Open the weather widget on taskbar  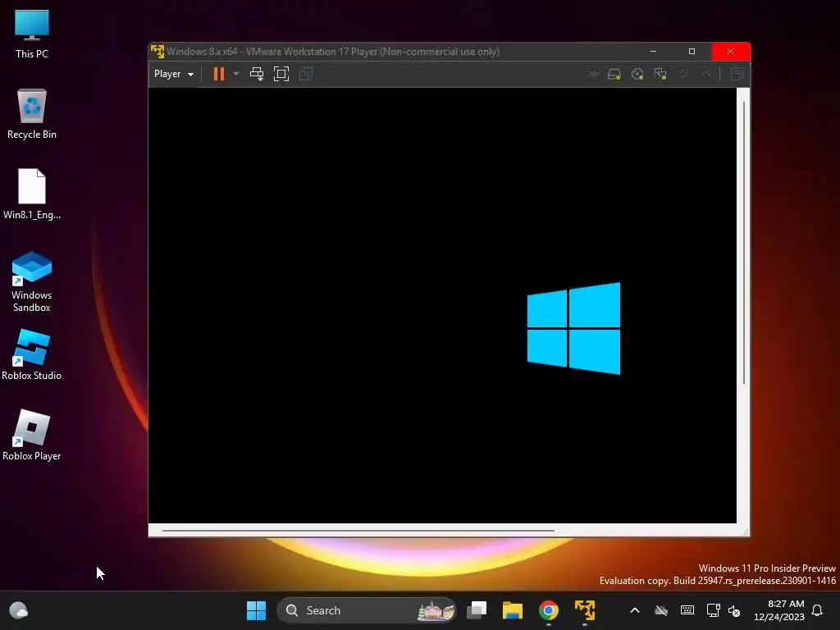(x=19, y=610)
